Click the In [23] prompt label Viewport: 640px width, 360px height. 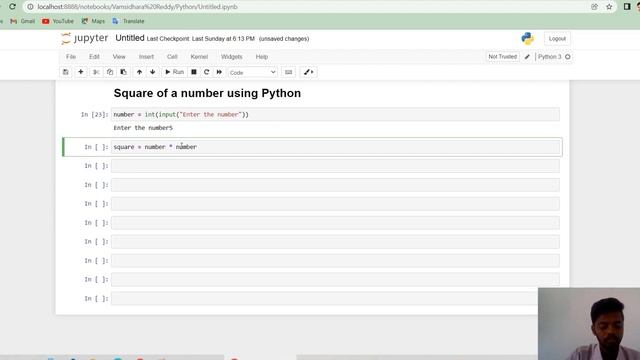[95, 115]
